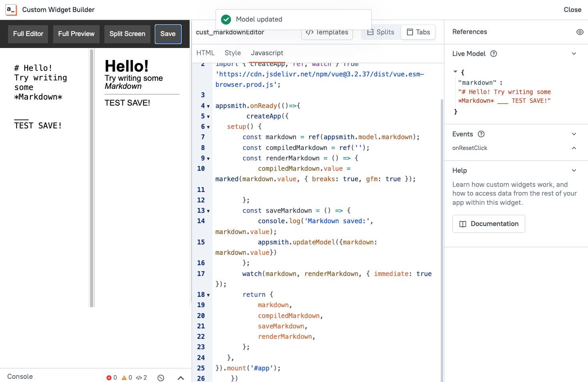588x382 pixels.
Task: Collapse the Events section chevron
Action: pos(574,134)
